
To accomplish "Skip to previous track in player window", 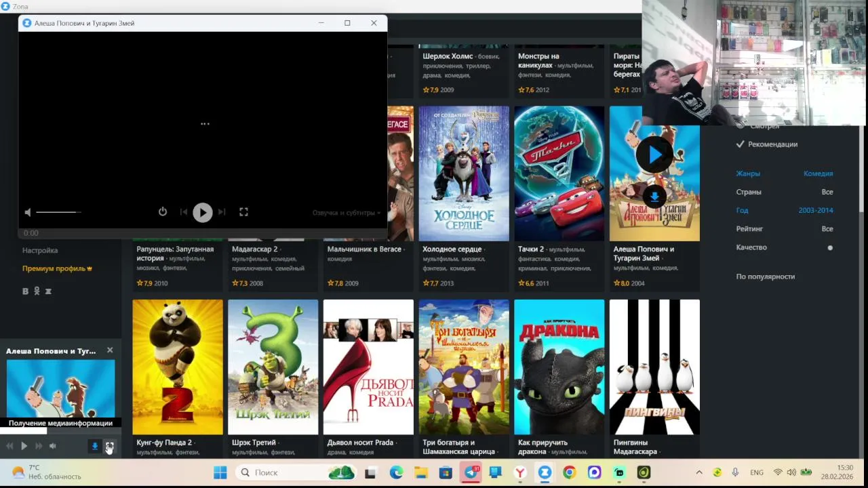I will coord(183,212).
